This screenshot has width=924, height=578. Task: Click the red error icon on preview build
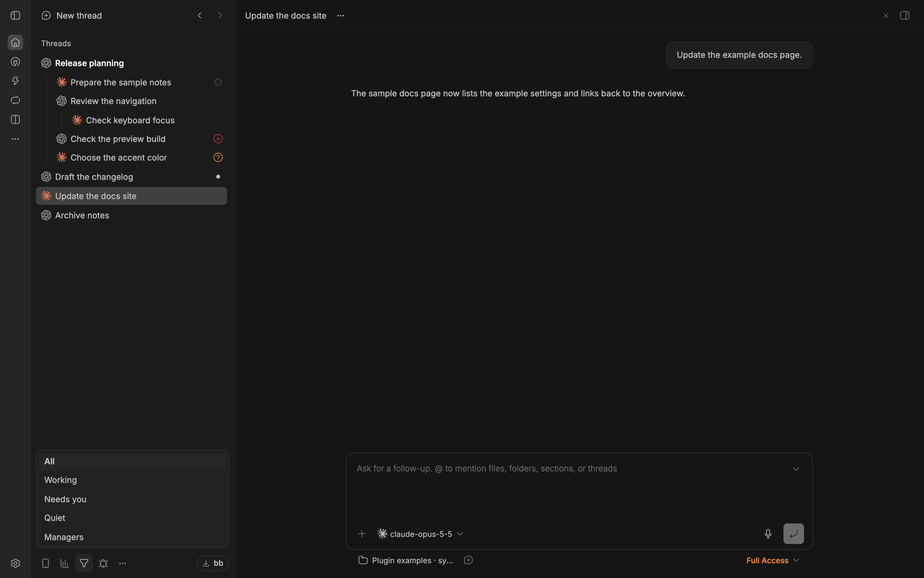pyautogui.click(x=218, y=139)
